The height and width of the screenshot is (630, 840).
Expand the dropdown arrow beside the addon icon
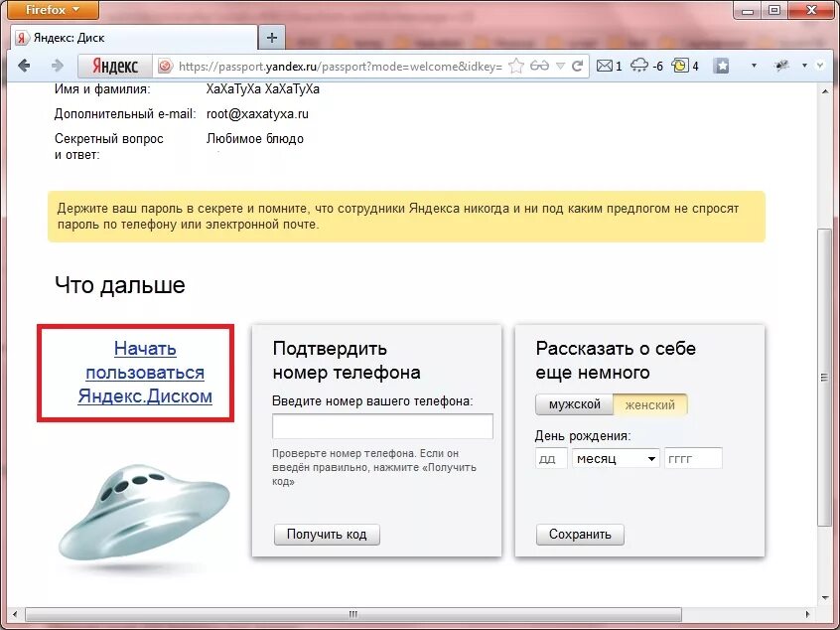click(x=804, y=66)
